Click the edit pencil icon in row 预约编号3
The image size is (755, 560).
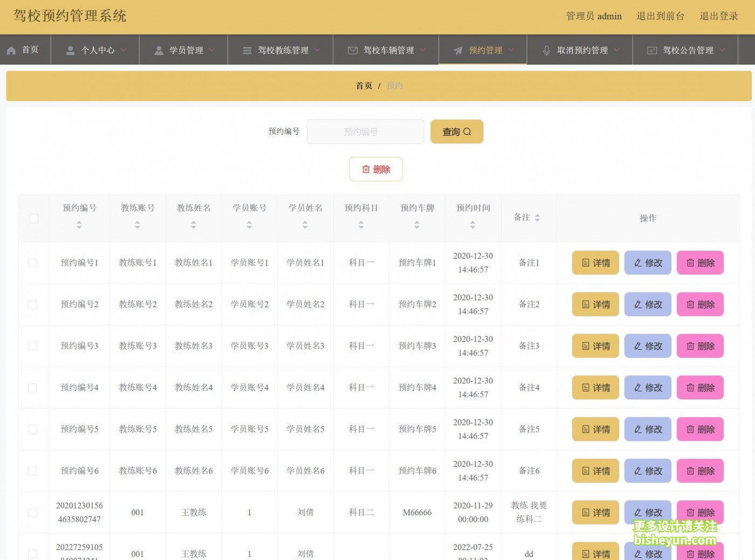(x=638, y=346)
